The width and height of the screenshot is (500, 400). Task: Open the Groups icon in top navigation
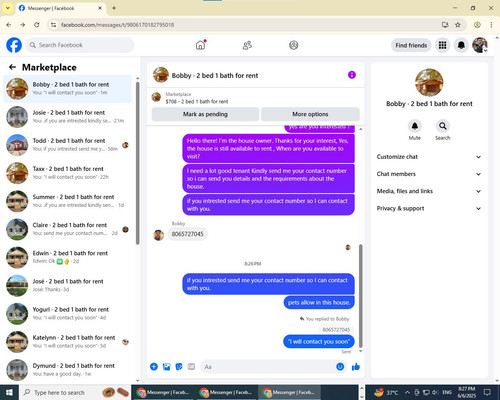[294, 45]
